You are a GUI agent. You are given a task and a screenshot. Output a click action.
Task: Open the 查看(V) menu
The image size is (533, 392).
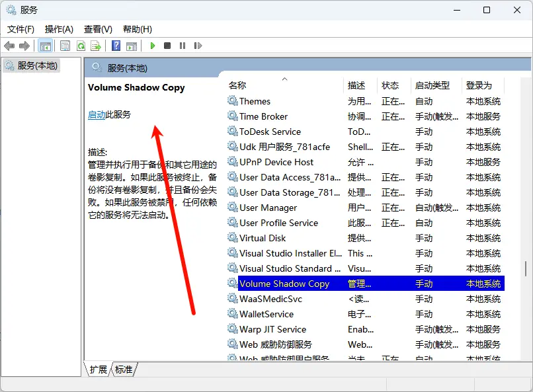click(x=98, y=29)
